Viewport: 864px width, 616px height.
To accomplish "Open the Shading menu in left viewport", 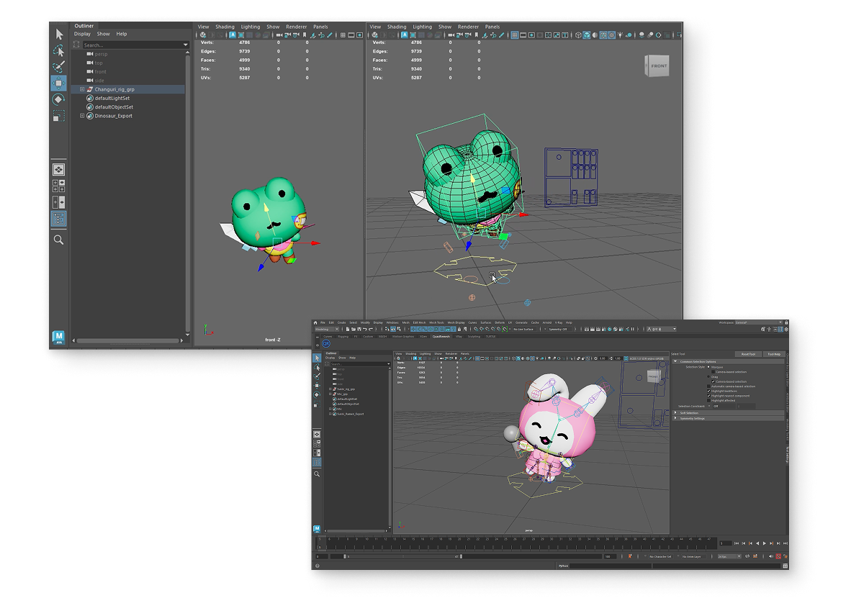I will [225, 27].
